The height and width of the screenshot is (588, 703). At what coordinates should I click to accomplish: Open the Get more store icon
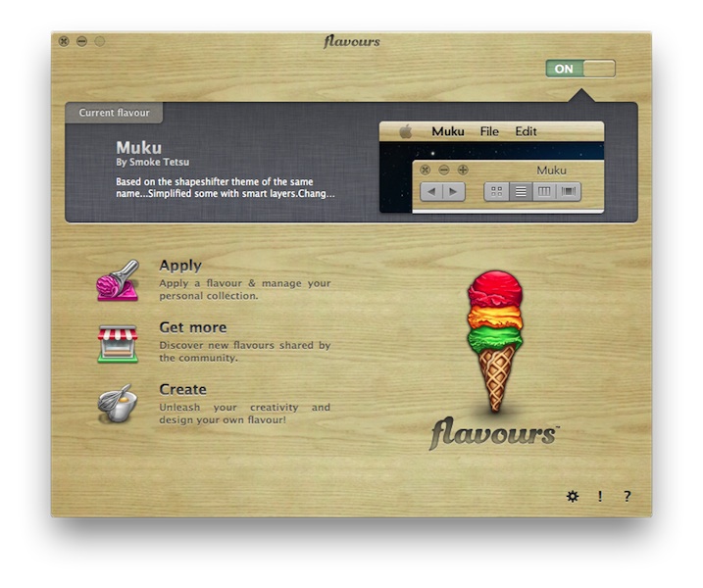(118, 343)
